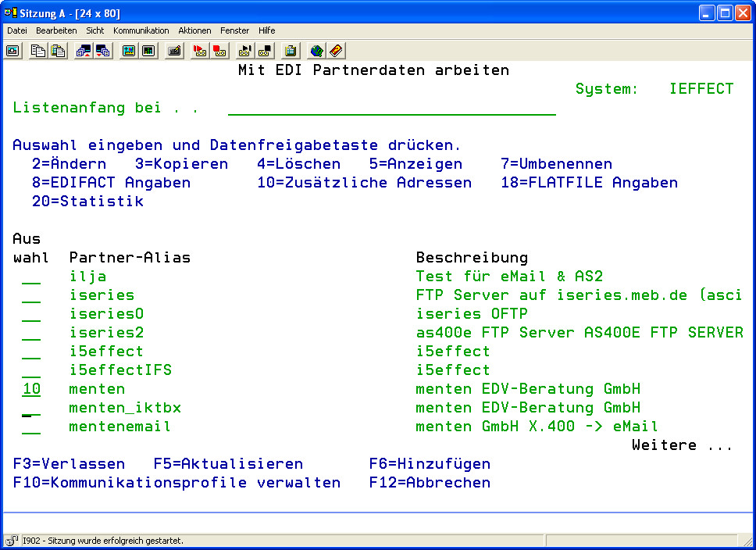Click the keyboard remap toolbar icon

coord(175,51)
